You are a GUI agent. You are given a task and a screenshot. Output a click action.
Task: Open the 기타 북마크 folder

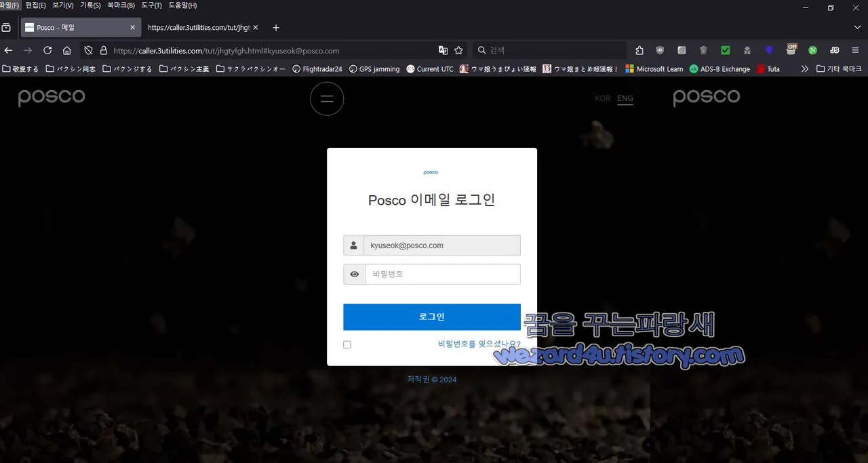pyautogui.click(x=840, y=68)
